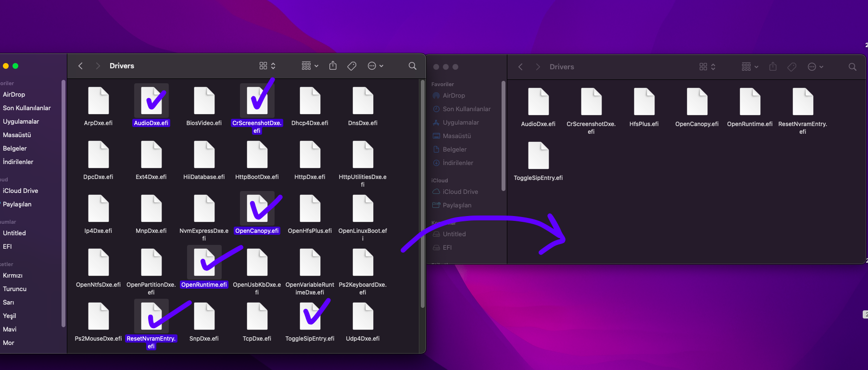Screen dimensions: 868x370
Task: Click the Share icon in left Finder toolbar
Action: click(x=333, y=66)
